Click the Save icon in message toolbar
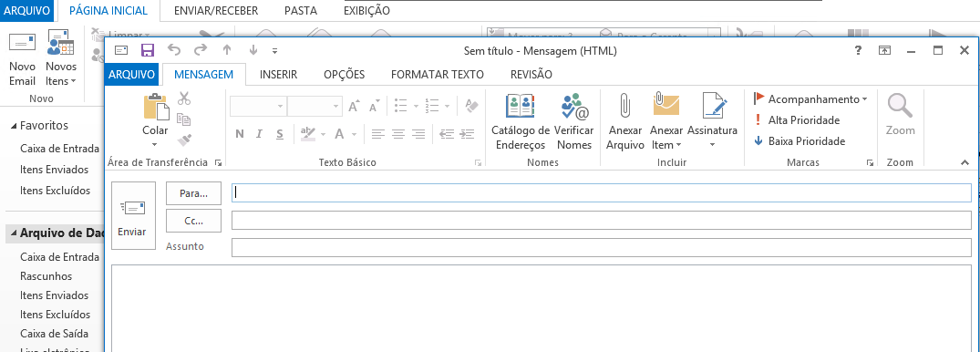The image size is (980, 352). point(148,51)
